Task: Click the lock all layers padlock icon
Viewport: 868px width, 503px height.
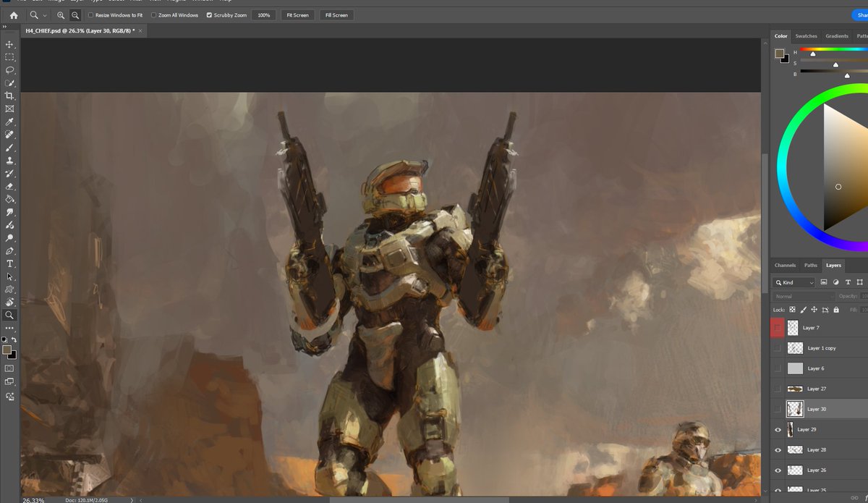Action: coord(836,310)
